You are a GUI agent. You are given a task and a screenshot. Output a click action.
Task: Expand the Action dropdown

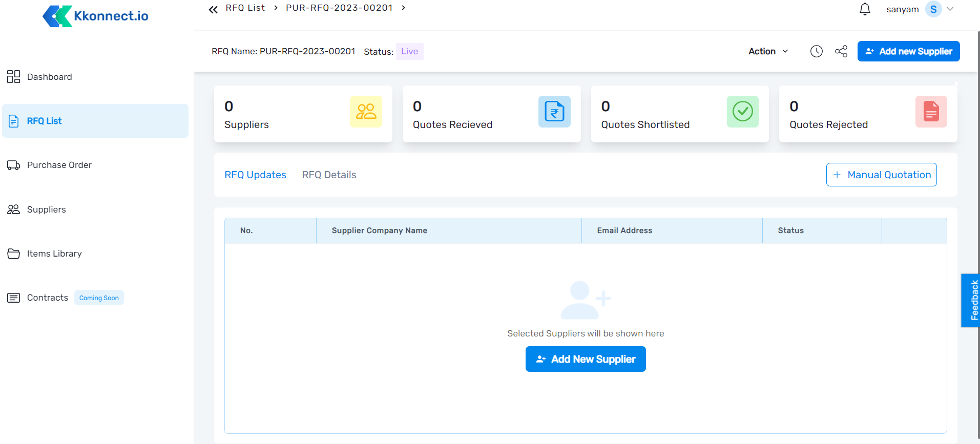(768, 51)
